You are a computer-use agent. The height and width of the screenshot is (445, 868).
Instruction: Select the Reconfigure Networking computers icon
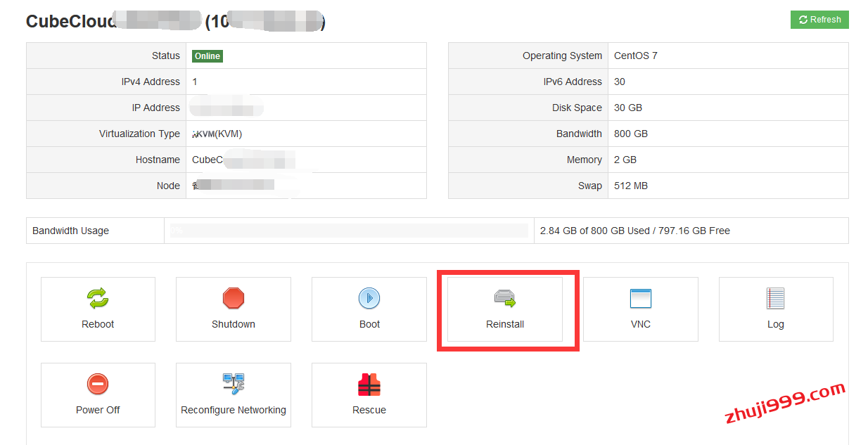point(233,385)
